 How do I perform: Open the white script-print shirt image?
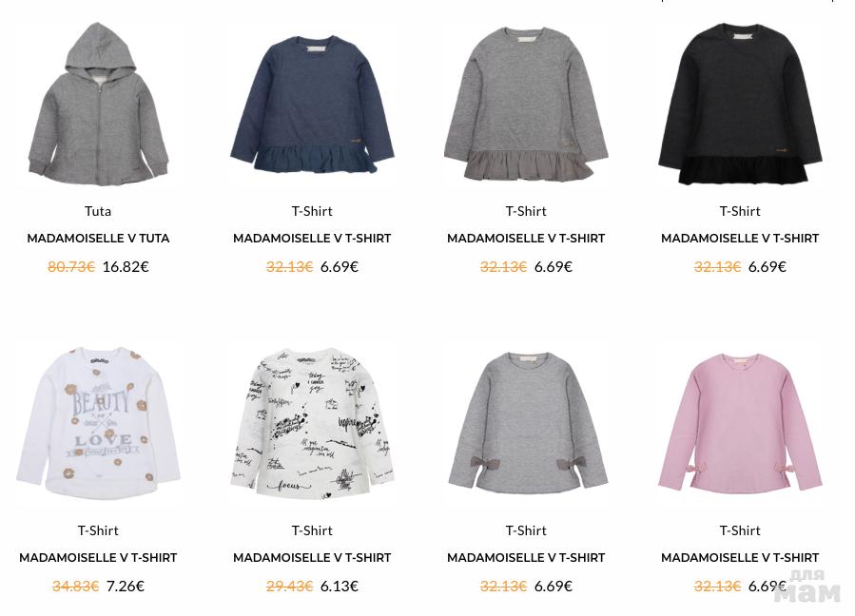click(x=312, y=423)
